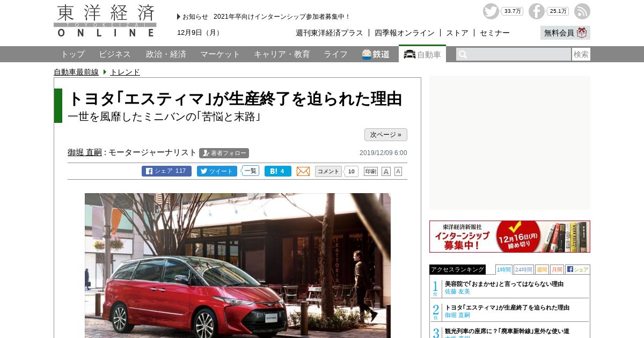Click the Twitter follower count 33.7万
Image resolution: width=644 pixels, height=338 pixels.
[513, 11]
